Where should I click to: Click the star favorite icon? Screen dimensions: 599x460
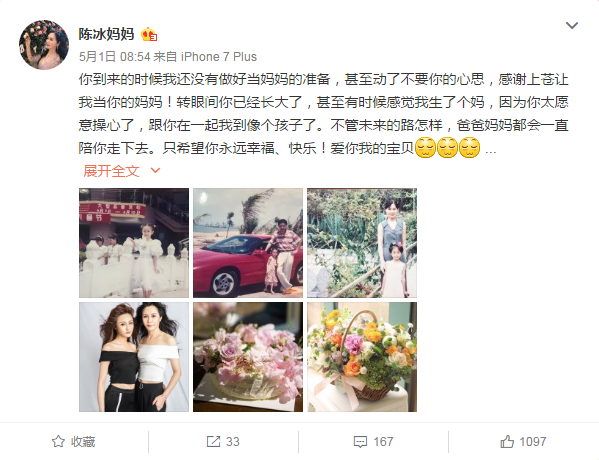(x=58, y=442)
